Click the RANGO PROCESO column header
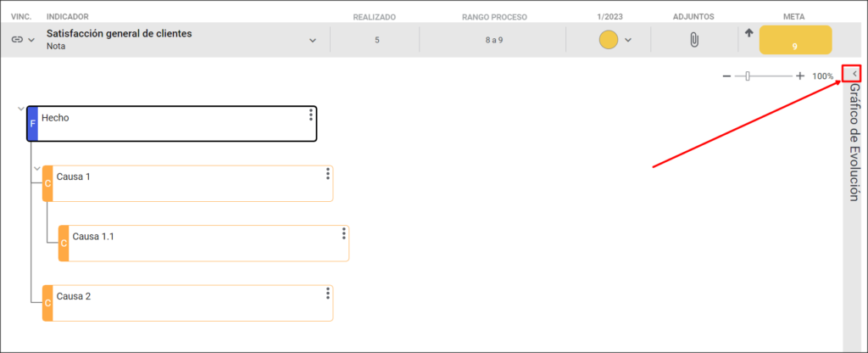This screenshot has height=353, width=868. pos(494,17)
